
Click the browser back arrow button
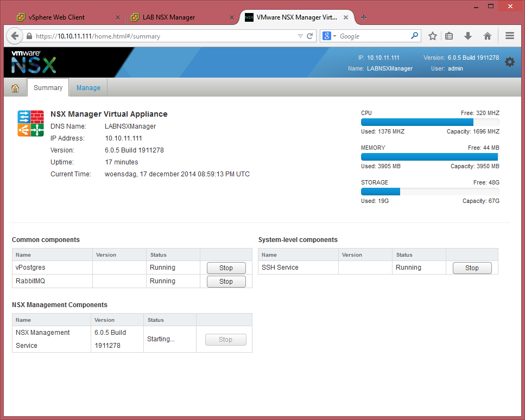[14, 36]
